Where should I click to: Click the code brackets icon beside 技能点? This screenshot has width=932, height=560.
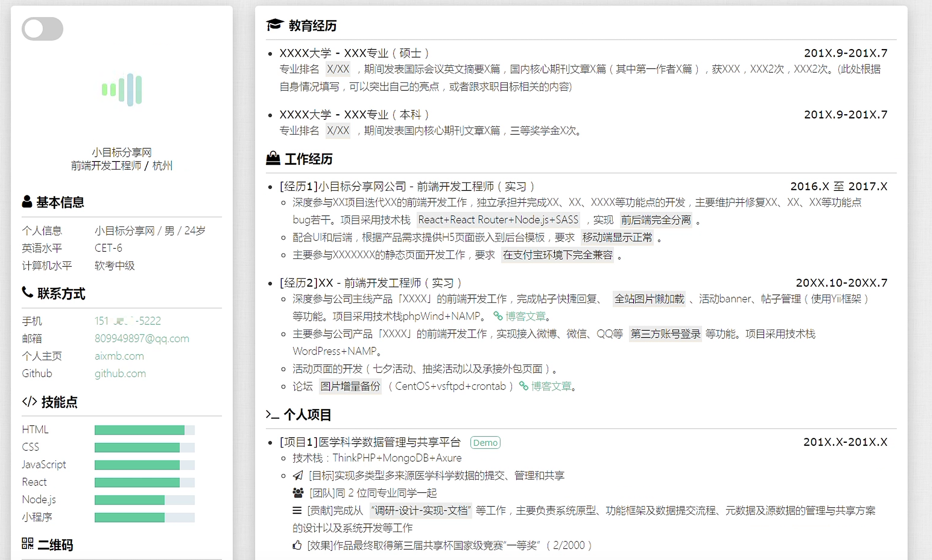tap(29, 401)
